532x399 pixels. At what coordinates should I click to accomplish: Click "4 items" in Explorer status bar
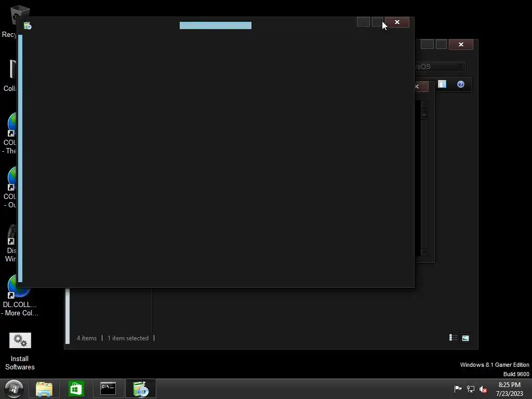[87, 338]
